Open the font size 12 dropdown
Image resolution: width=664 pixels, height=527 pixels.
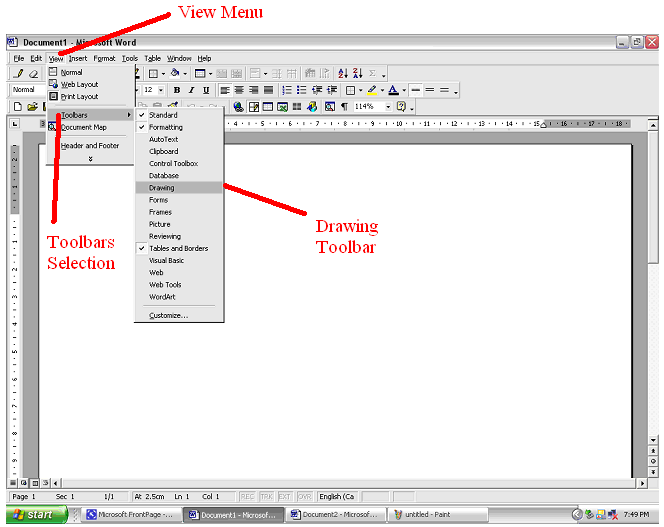(x=161, y=90)
